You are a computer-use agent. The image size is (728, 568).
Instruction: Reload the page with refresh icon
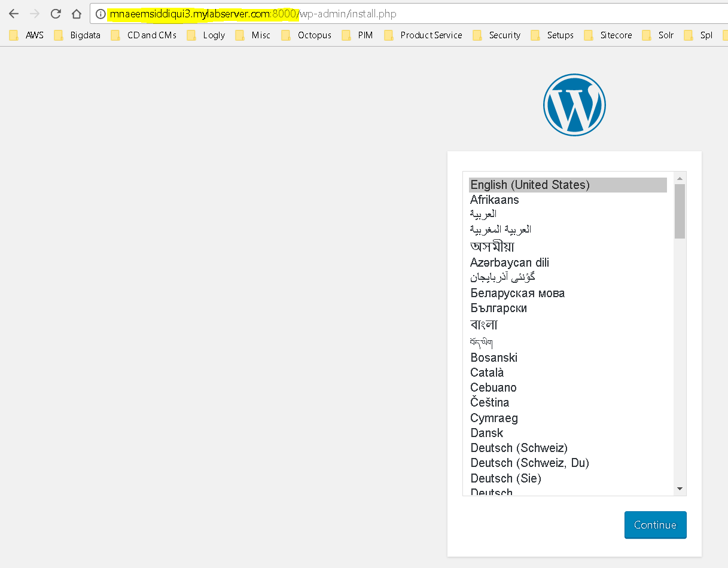coord(56,14)
